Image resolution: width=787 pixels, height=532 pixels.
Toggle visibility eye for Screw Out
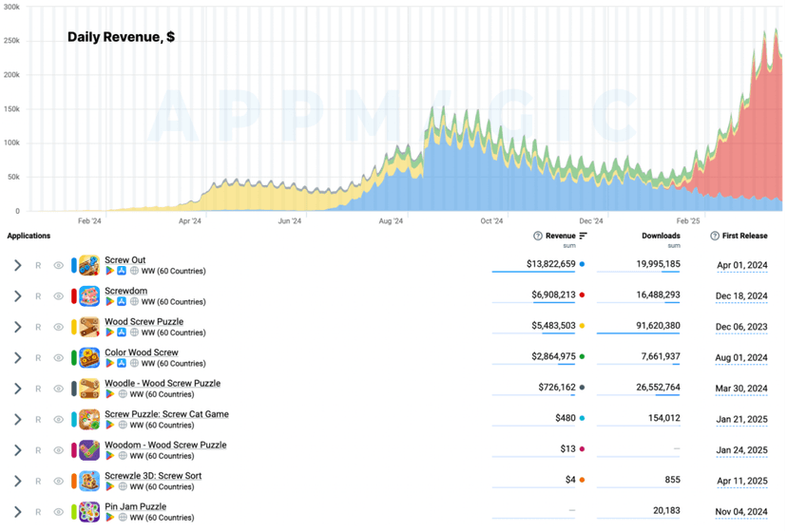pyautogui.click(x=59, y=265)
